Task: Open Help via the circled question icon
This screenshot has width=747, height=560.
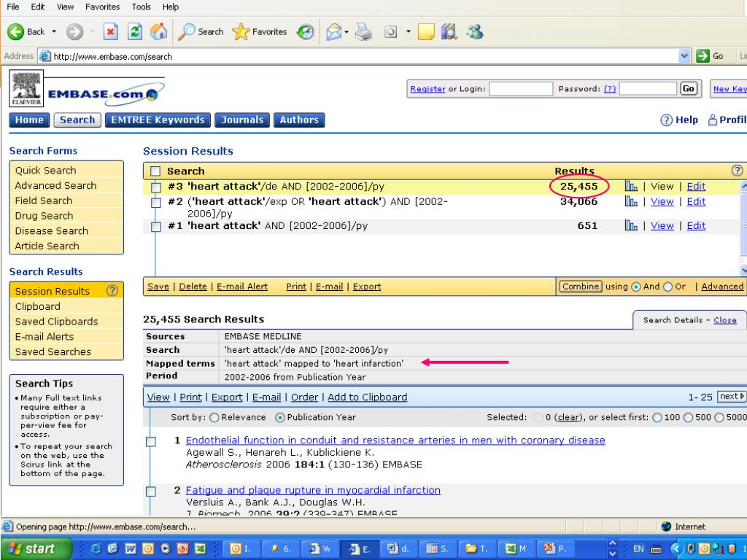Action: click(x=666, y=120)
